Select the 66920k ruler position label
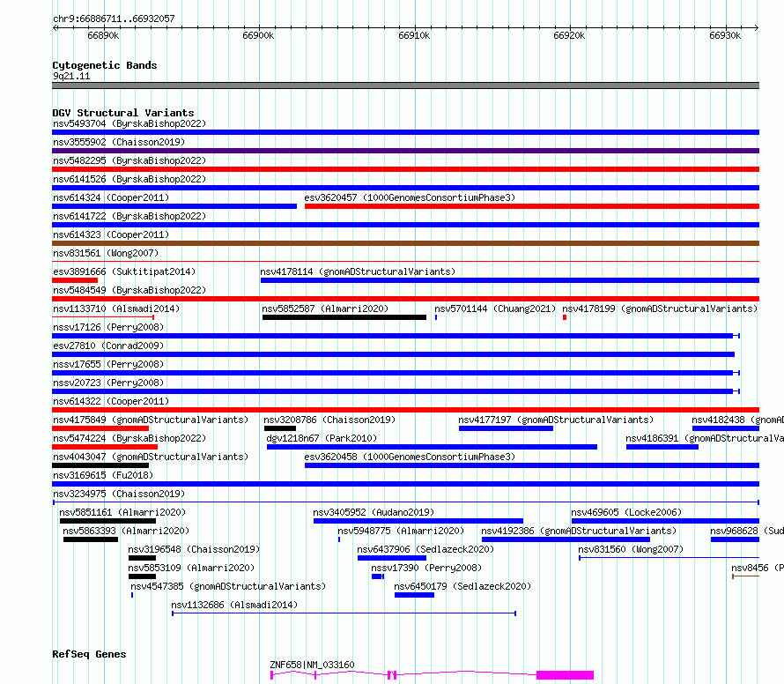This screenshot has width=784, height=684. [569, 35]
